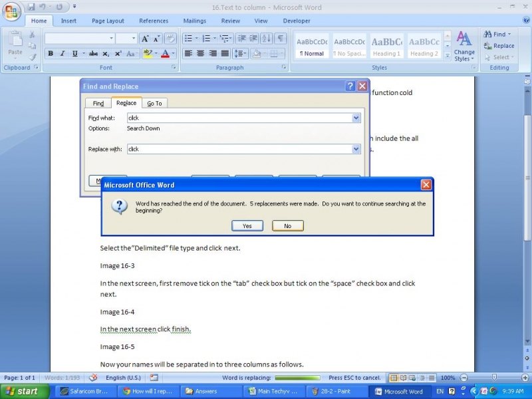Click Yes to continue searching
Screen dimensions: 532x399
tap(247, 226)
